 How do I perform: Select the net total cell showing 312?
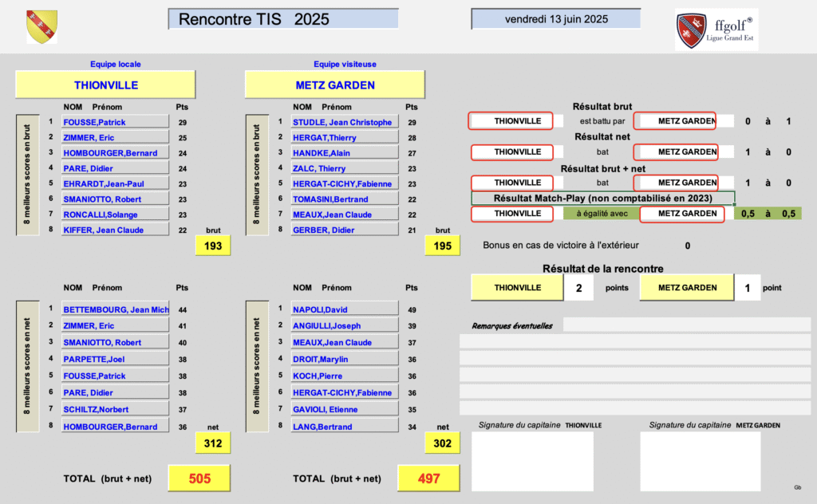coord(213,443)
